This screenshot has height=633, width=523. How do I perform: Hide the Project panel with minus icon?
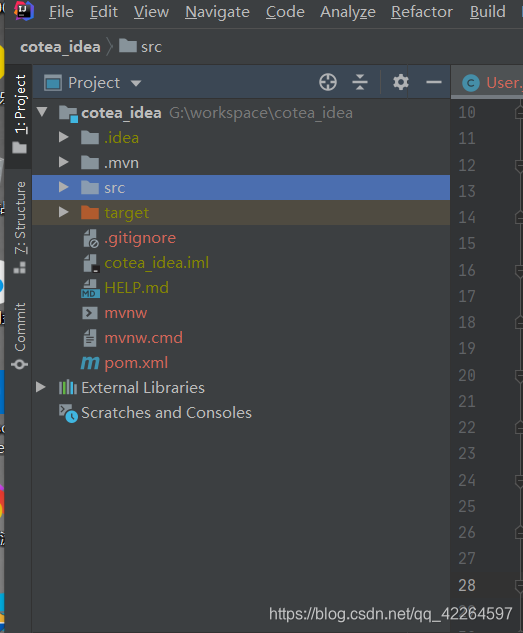433,82
